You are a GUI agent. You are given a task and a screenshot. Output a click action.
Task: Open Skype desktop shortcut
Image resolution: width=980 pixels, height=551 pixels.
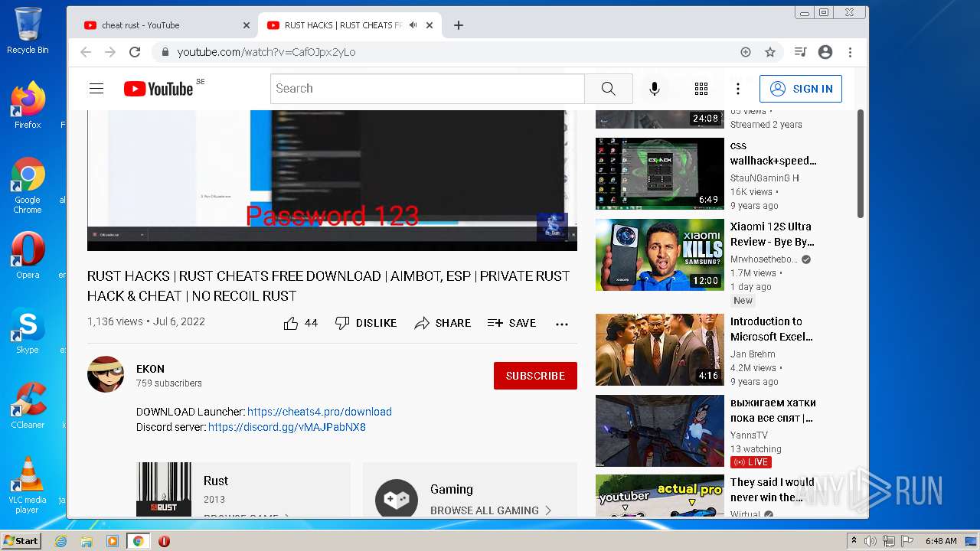click(x=28, y=331)
